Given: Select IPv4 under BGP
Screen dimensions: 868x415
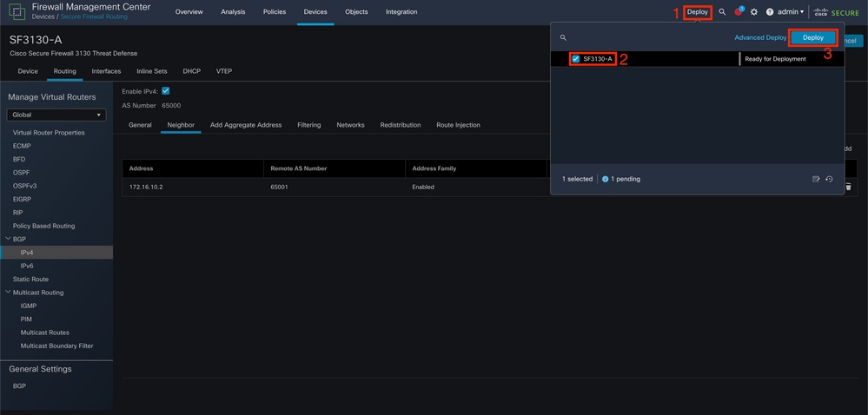Looking at the screenshot, I should coord(27,253).
